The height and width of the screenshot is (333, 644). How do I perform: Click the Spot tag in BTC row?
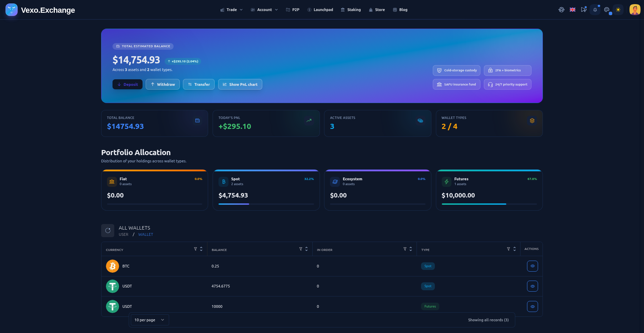pos(428,266)
